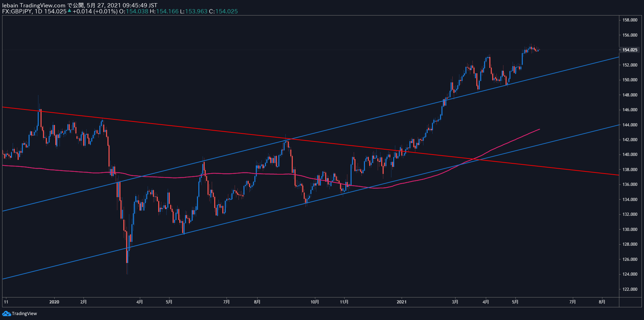Image resolution: width=644 pixels, height=320 pixels.
Task: Click the current price label 154.025
Action: 630,50
